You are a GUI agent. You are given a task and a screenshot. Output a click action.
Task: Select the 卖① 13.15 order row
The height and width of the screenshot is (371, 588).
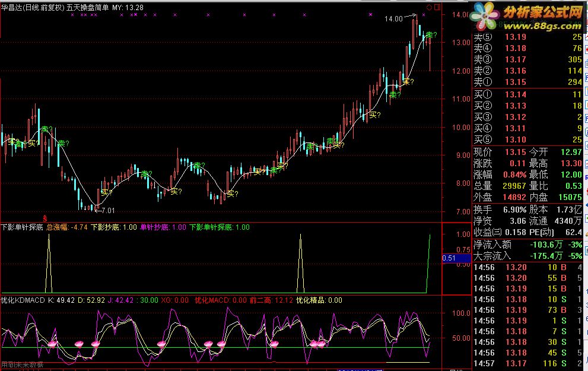(x=527, y=82)
